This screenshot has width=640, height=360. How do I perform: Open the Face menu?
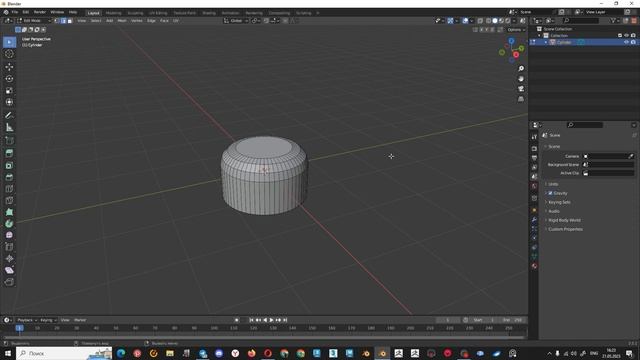pos(164,20)
